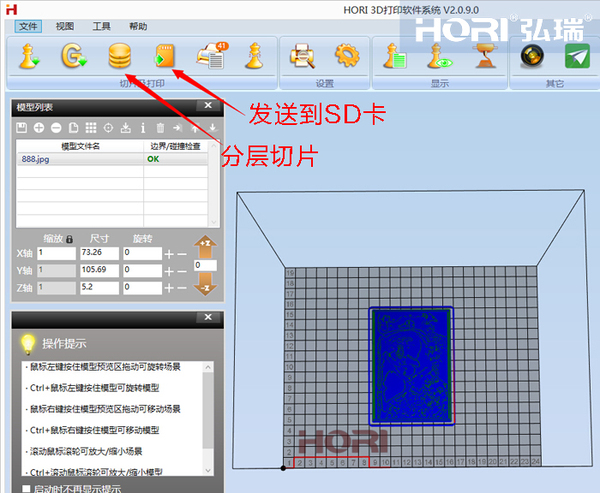This screenshot has height=493, width=600.
Task: Click the golden hourglass display icon
Action: coord(486,56)
